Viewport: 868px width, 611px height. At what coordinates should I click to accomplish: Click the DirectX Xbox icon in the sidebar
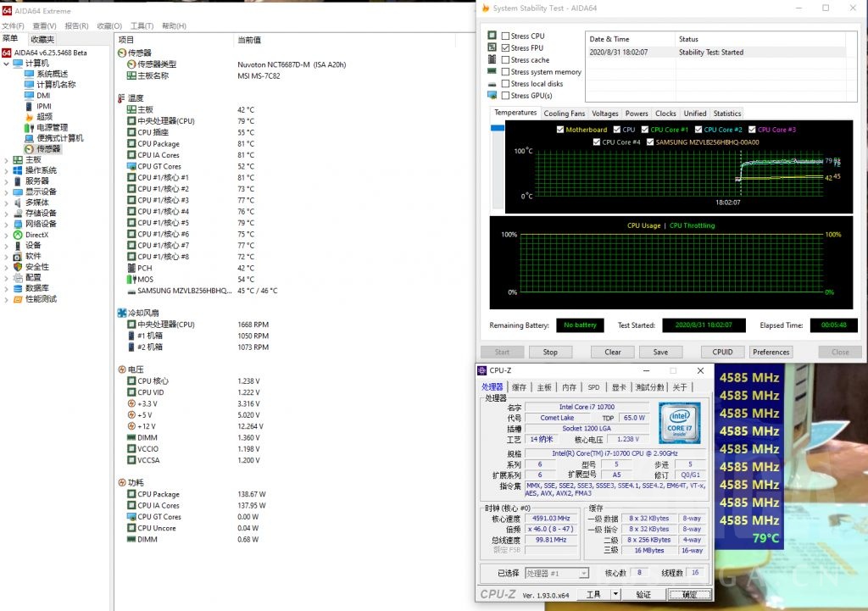pos(18,235)
